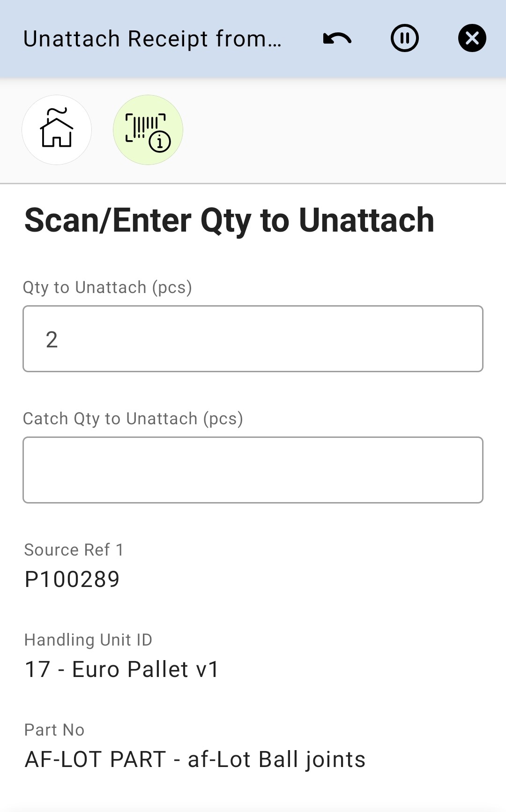Click the empty Catch Qty to Unattach field
This screenshot has width=506, height=812.
click(253, 470)
